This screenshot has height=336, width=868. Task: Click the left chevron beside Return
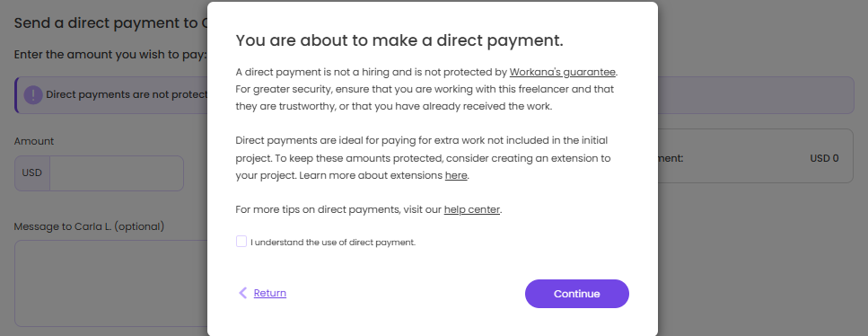(242, 293)
